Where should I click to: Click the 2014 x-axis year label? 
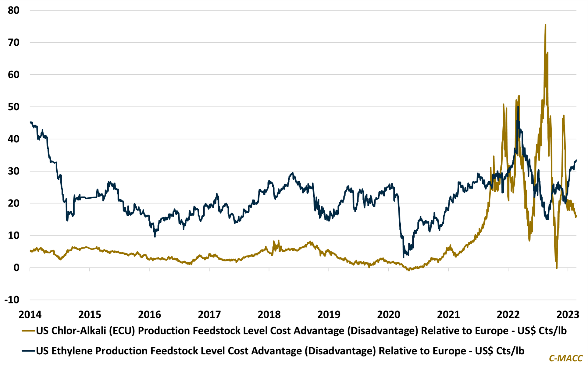30,314
